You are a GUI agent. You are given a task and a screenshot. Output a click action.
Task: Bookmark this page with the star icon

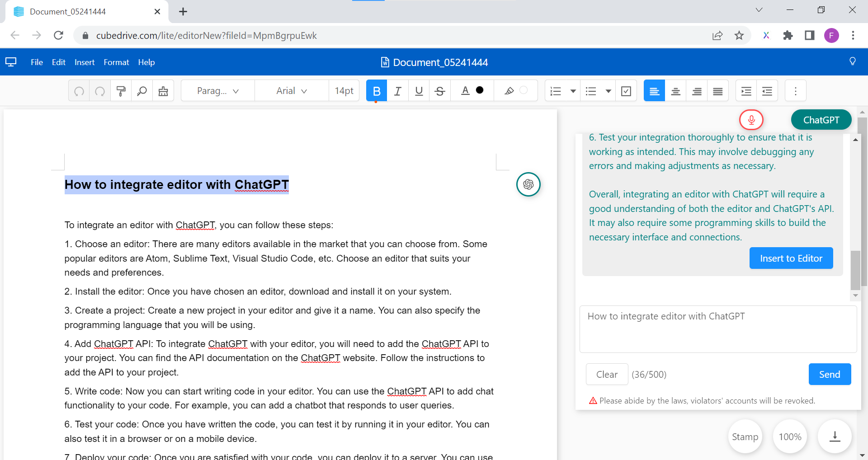coord(739,35)
